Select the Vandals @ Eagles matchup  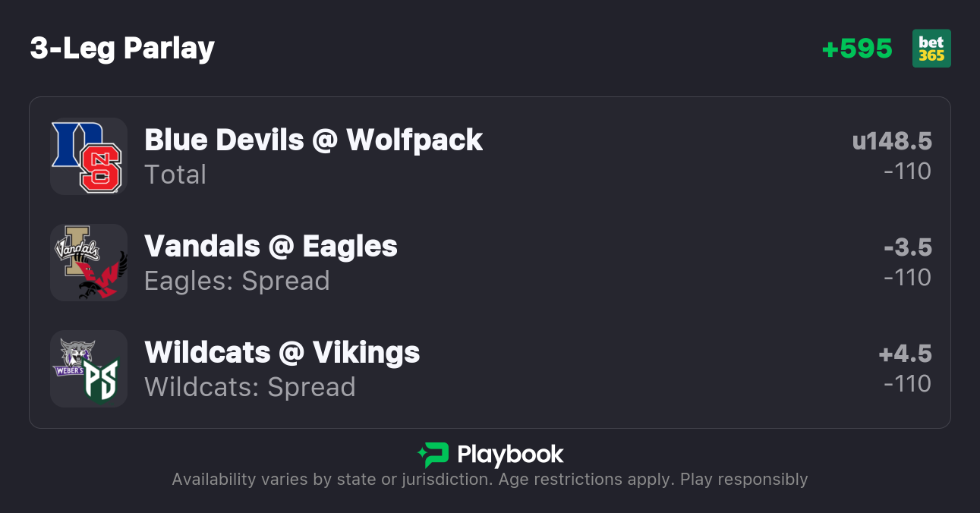click(271, 247)
